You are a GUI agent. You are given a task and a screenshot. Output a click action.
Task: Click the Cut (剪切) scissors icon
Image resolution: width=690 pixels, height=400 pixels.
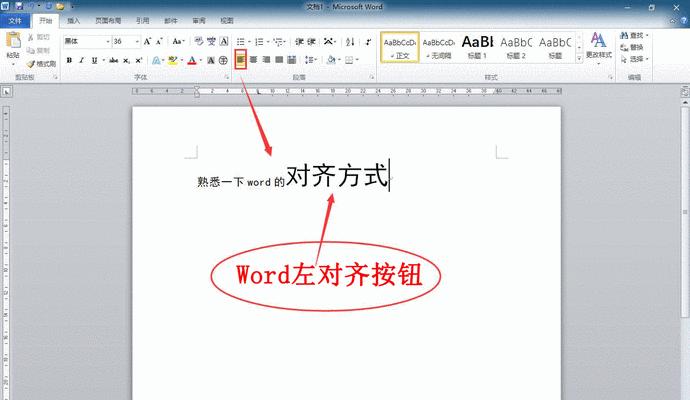(30, 37)
